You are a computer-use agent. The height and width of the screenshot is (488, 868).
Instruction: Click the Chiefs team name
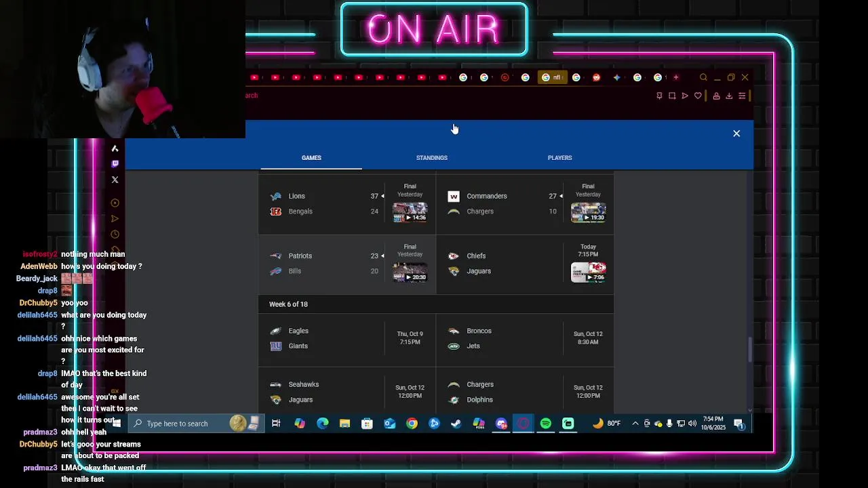[476, 256]
